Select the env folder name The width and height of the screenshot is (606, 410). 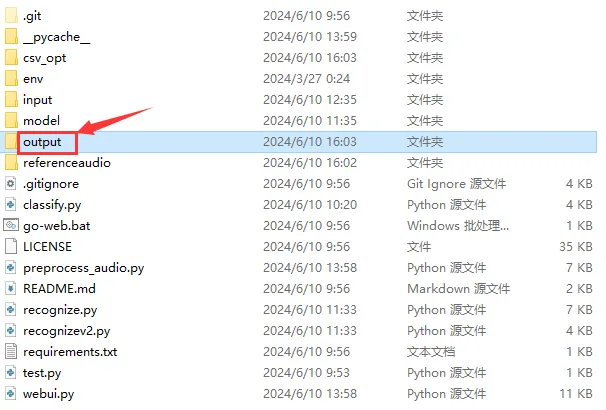coord(33,79)
